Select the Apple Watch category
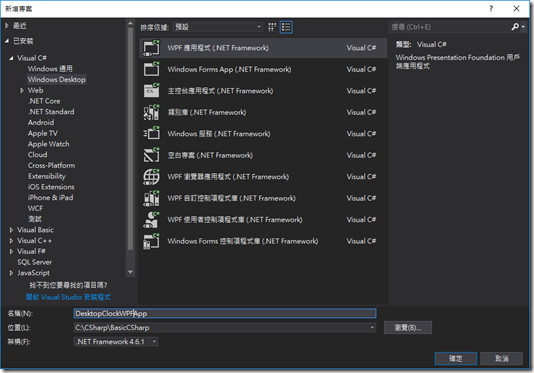 (x=49, y=144)
